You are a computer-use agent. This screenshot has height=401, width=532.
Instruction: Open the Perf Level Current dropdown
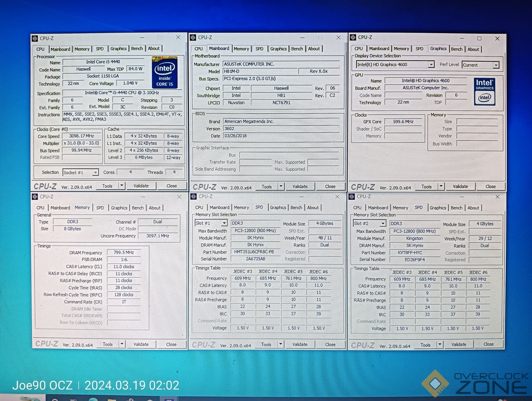pos(496,65)
